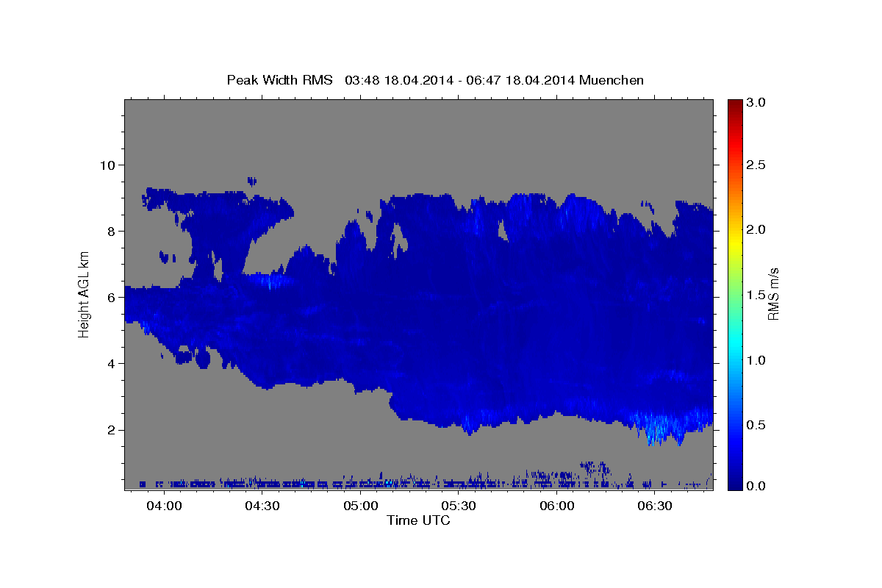This screenshot has width=882, height=588.
Task: Click the 04:30 time tick label
Action: coord(262,506)
